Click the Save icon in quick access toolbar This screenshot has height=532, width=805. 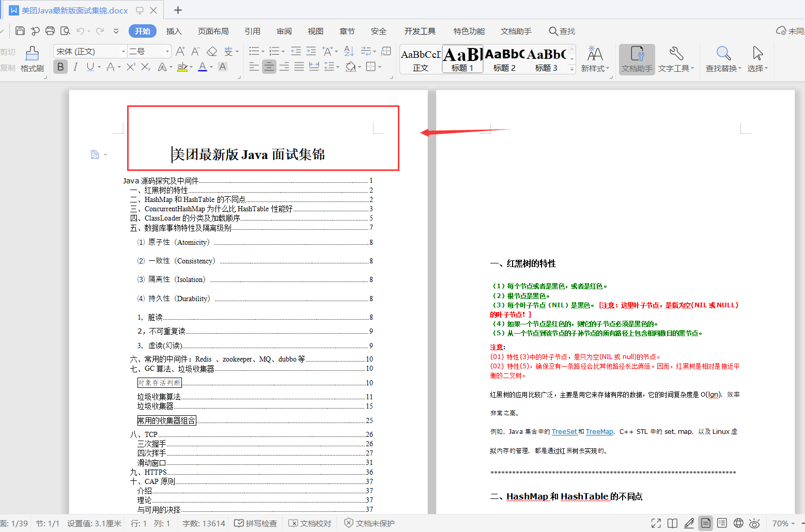20,31
